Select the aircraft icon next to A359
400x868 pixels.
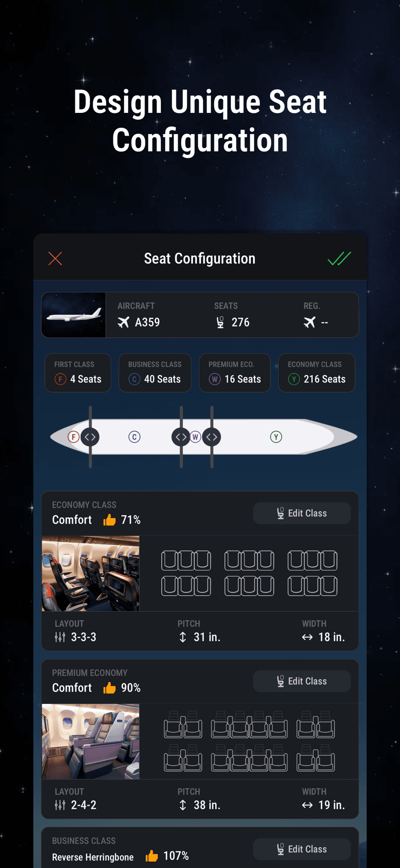pos(124,322)
